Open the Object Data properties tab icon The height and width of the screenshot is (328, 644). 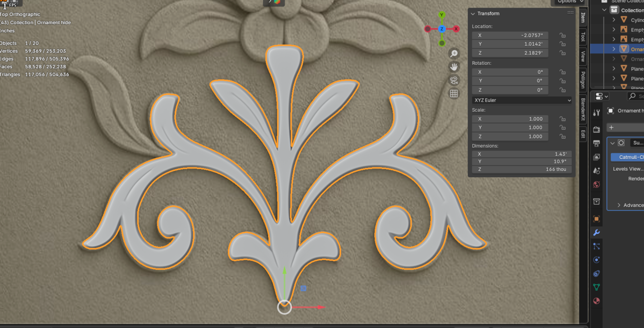[597, 287]
